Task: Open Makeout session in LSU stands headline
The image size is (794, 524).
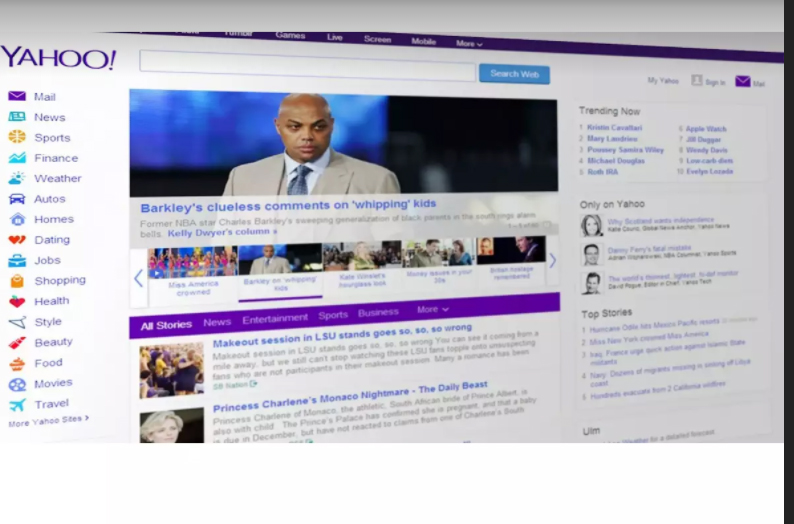Action: pyautogui.click(x=342, y=335)
